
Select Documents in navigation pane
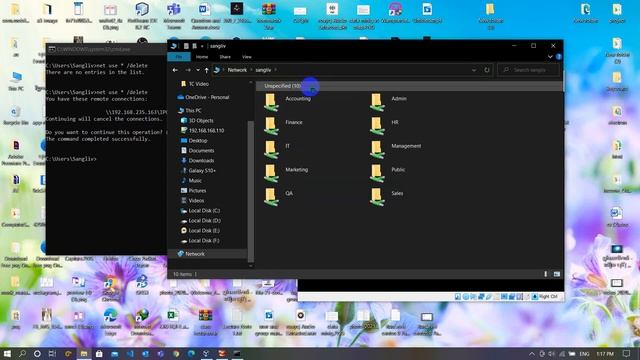(197, 151)
